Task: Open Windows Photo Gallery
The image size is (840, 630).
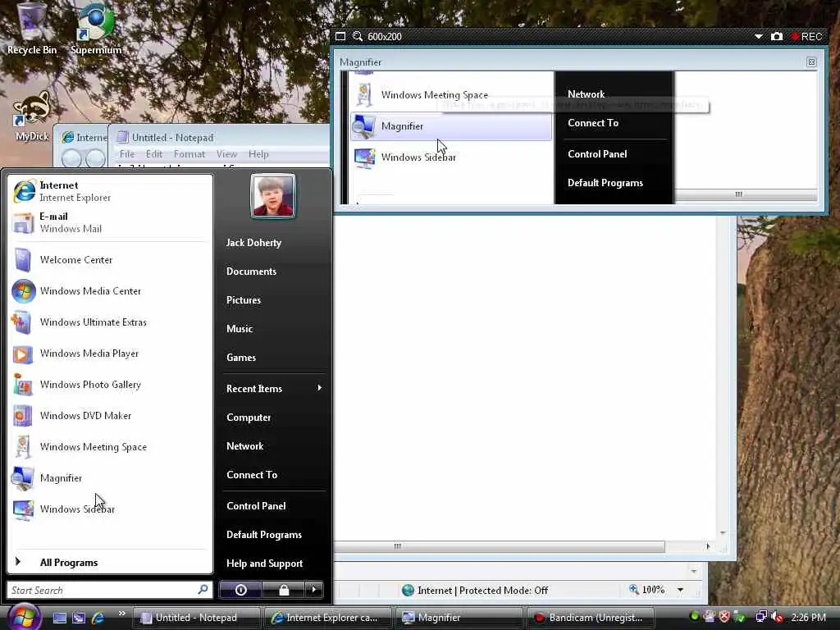Action: coord(111,385)
